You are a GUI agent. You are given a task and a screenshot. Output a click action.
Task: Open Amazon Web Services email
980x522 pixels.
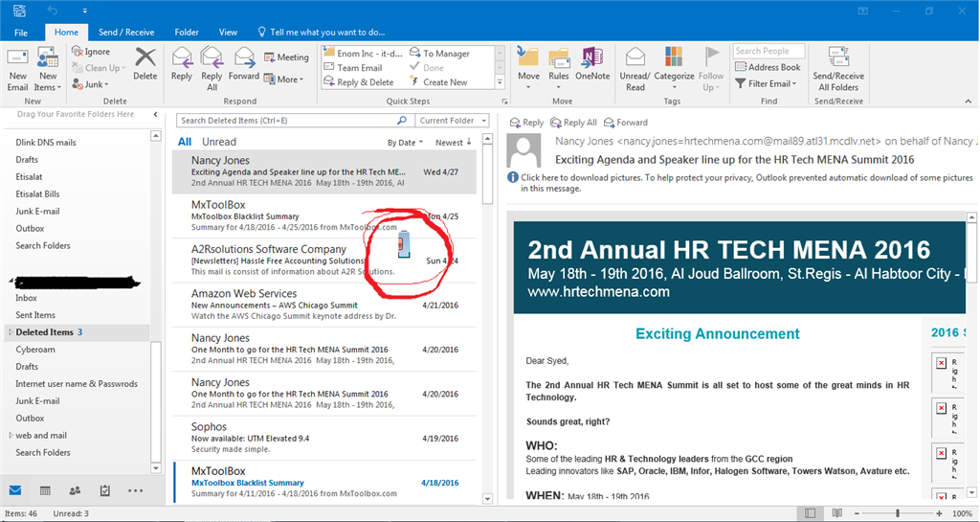pyautogui.click(x=324, y=306)
